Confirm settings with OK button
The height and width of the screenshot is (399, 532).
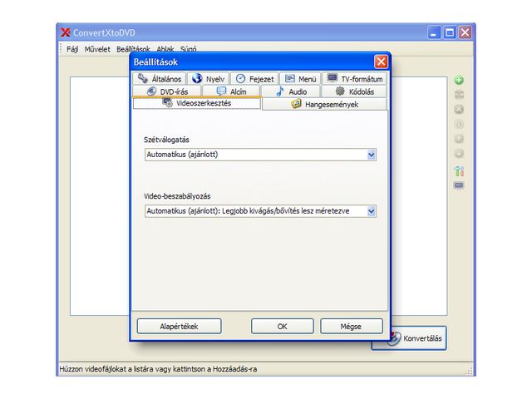point(283,327)
